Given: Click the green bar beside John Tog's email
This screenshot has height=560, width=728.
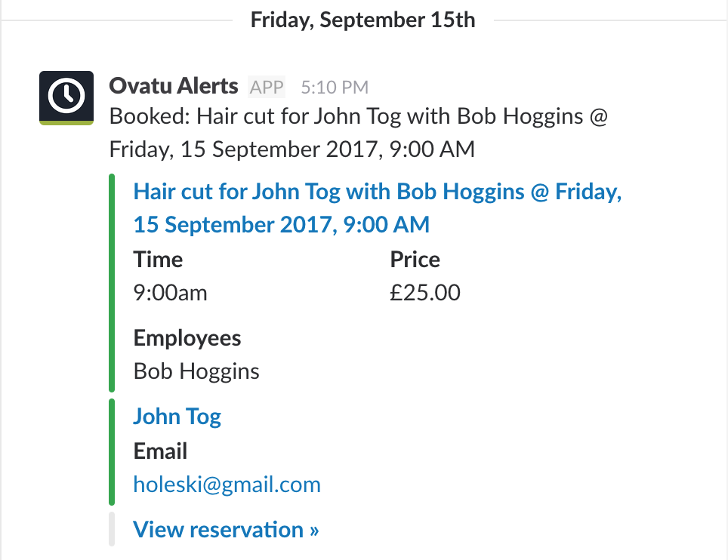Looking at the screenshot, I should tap(112, 451).
